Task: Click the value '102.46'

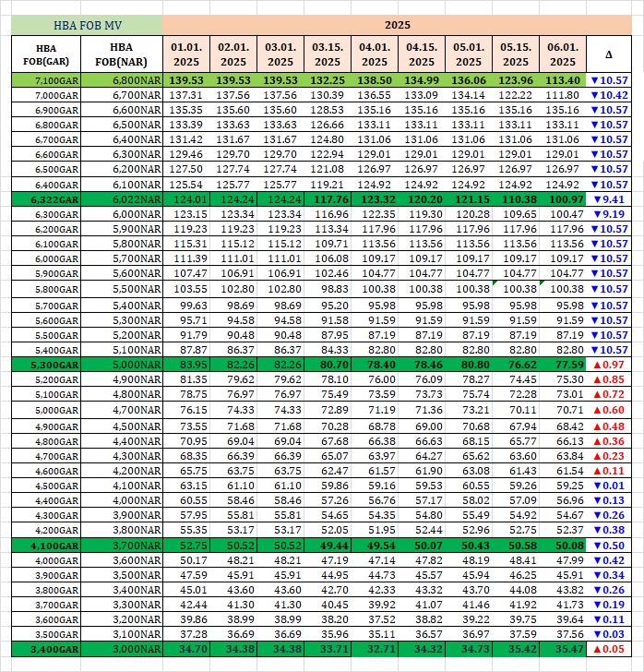Action: (x=328, y=273)
